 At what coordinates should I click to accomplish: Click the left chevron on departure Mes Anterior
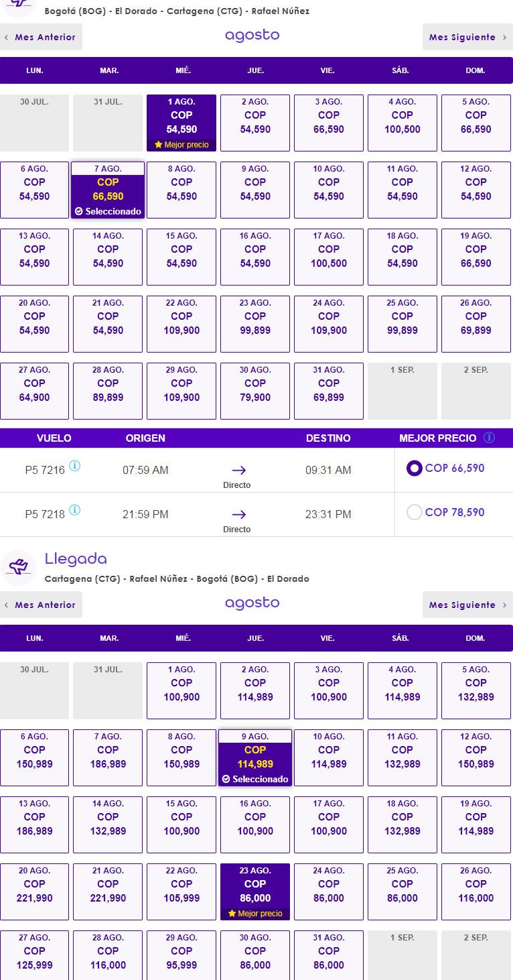[7, 37]
